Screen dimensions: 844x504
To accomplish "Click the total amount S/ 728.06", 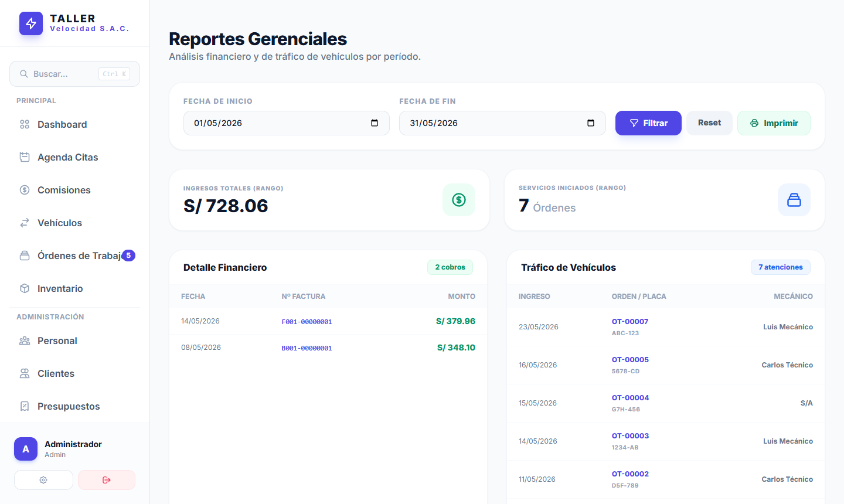I will [x=226, y=206].
